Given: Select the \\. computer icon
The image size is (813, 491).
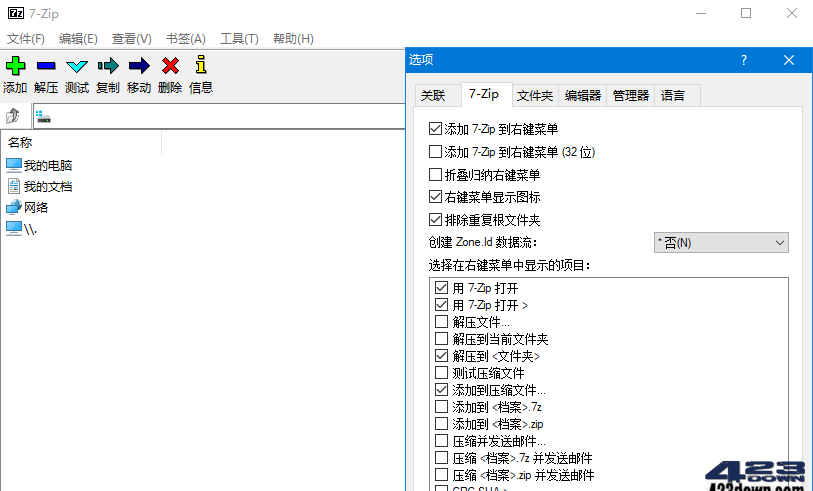Looking at the screenshot, I should 14,229.
